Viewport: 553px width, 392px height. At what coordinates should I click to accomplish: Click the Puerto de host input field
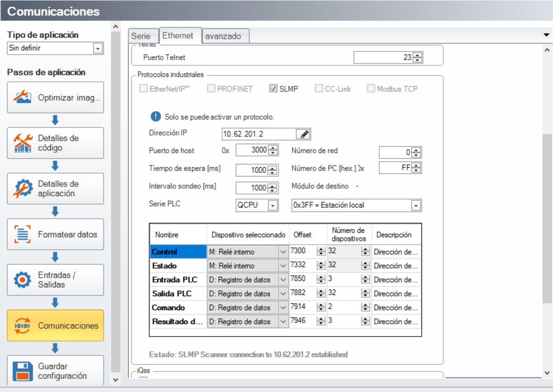[x=252, y=150]
